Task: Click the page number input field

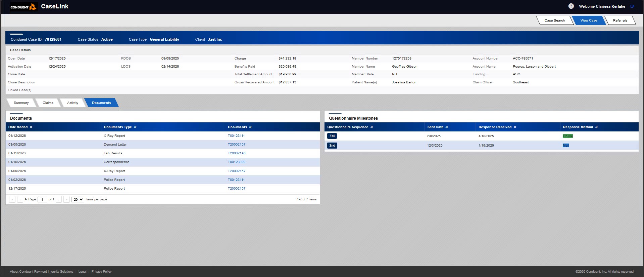Action: (x=42, y=199)
